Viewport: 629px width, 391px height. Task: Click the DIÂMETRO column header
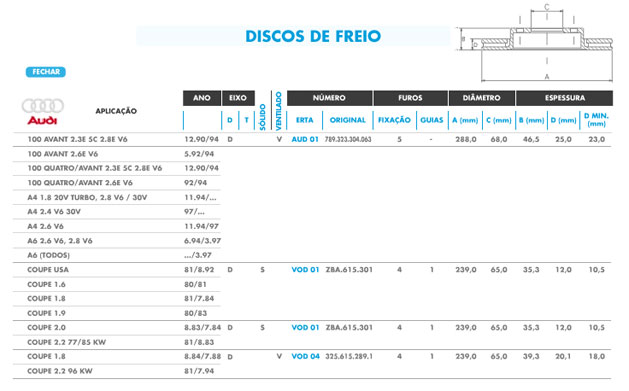coord(482,98)
